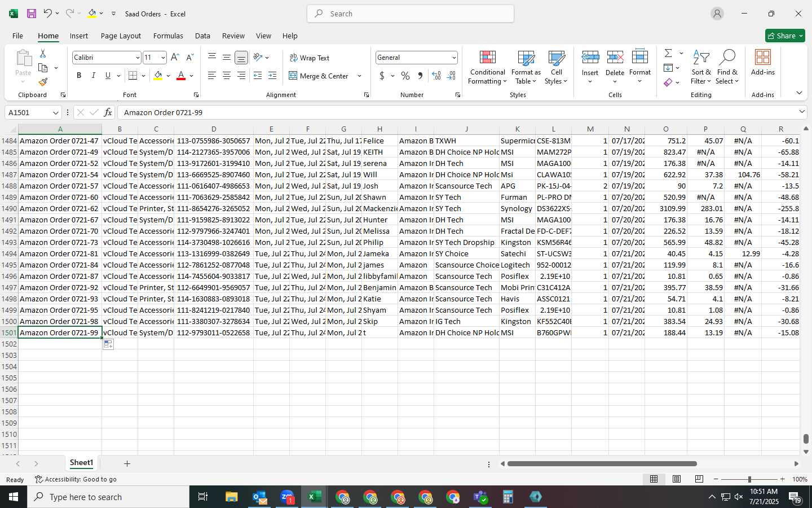This screenshot has height=508, width=812.
Task: Click Sort & Filter button
Action: pos(701,68)
